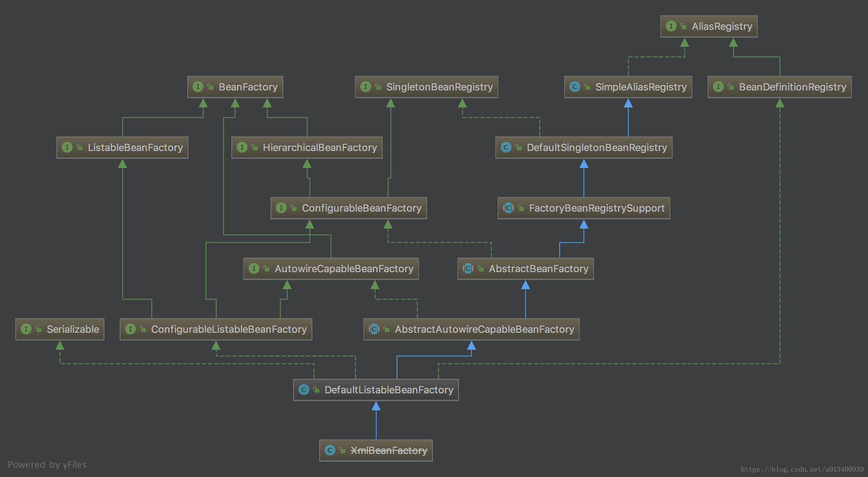This screenshot has height=477, width=868.
Task: Click the blog.csdn.net watermark URL
Action: tap(802, 469)
